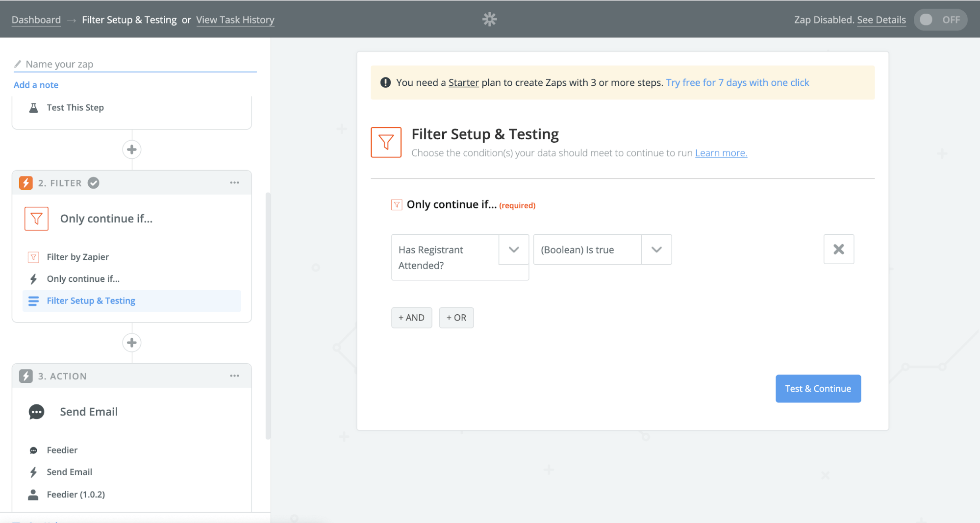Click the Feedier chat bubble icon by Send Email
This screenshot has width=980, height=523.
pyautogui.click(x=36, y=412)
